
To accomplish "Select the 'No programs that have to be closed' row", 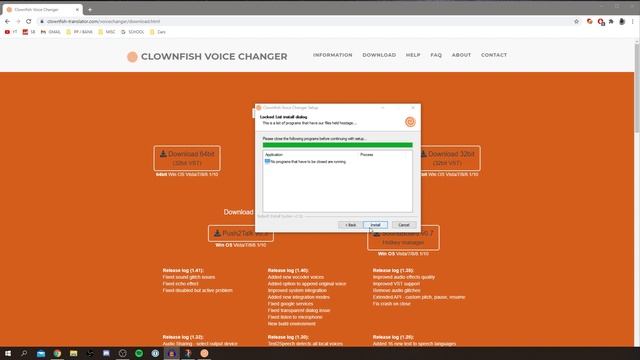I will (305, 162).
